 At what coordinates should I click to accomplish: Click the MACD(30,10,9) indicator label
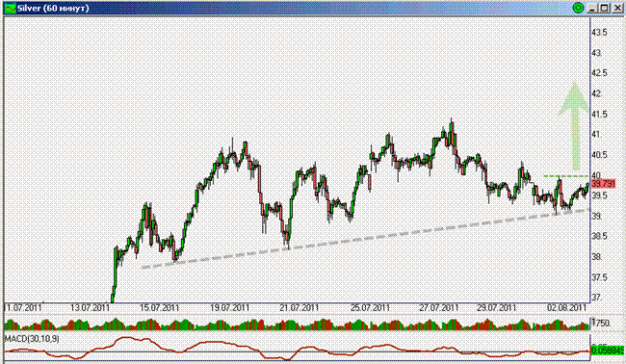tap(32, 339)
